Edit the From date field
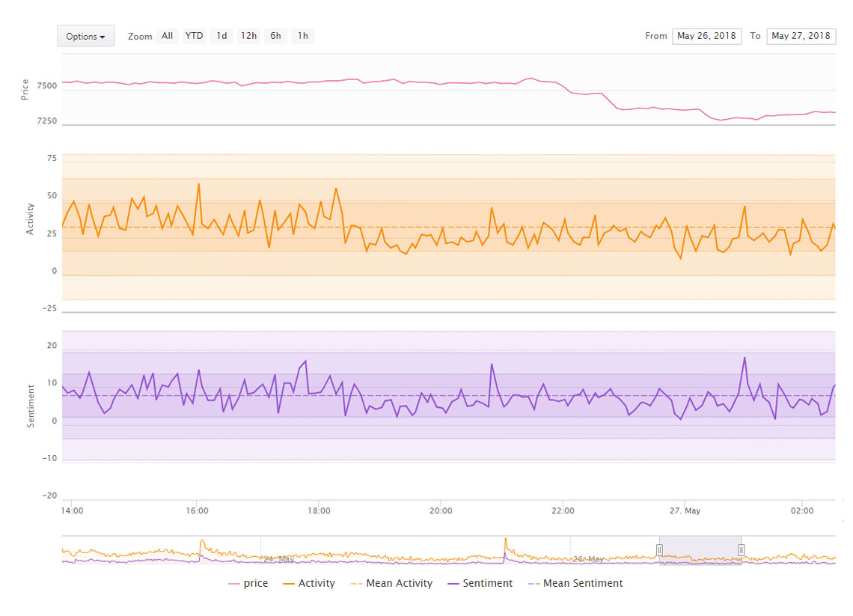 tap(706, 36)
